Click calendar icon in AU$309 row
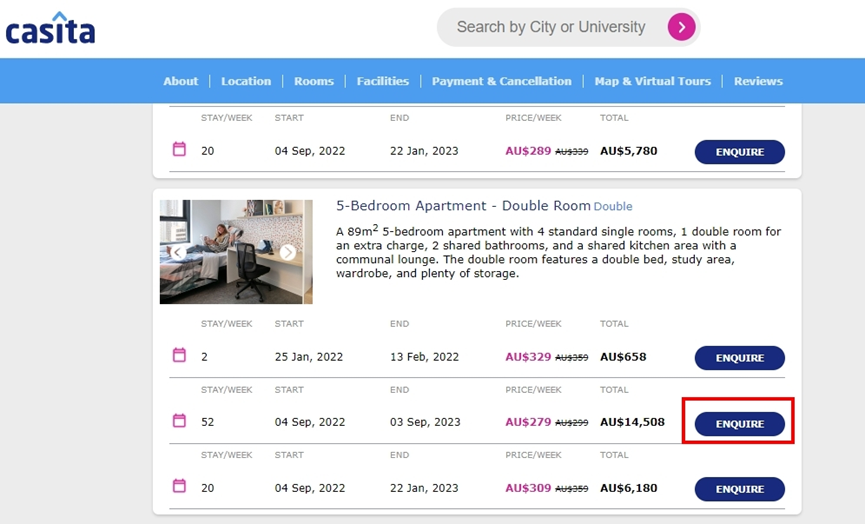 [x=179, y=486]
